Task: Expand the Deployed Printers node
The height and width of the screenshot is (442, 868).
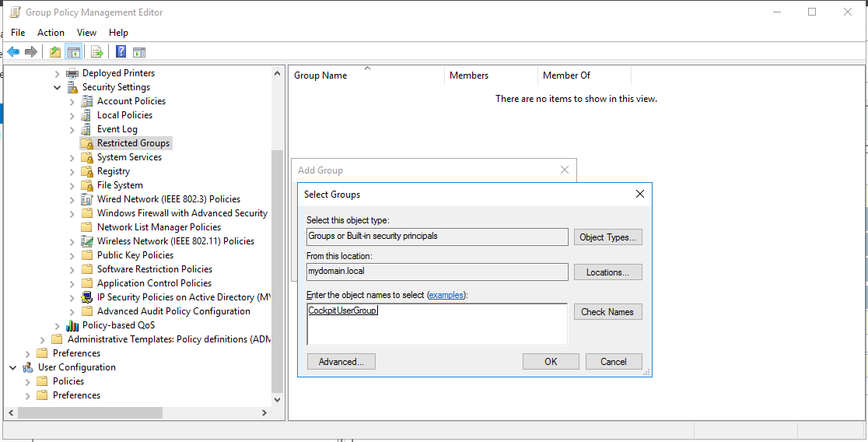Action: pos(58,73)
